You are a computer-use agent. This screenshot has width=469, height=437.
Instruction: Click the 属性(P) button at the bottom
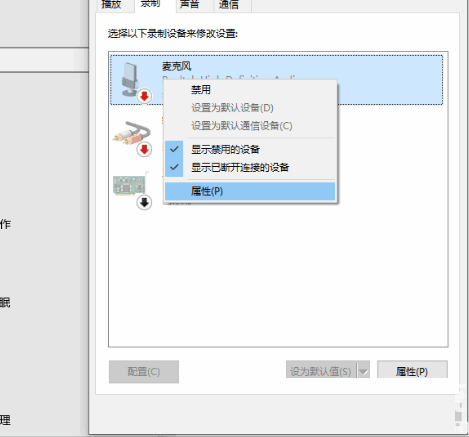coord(412,371)
